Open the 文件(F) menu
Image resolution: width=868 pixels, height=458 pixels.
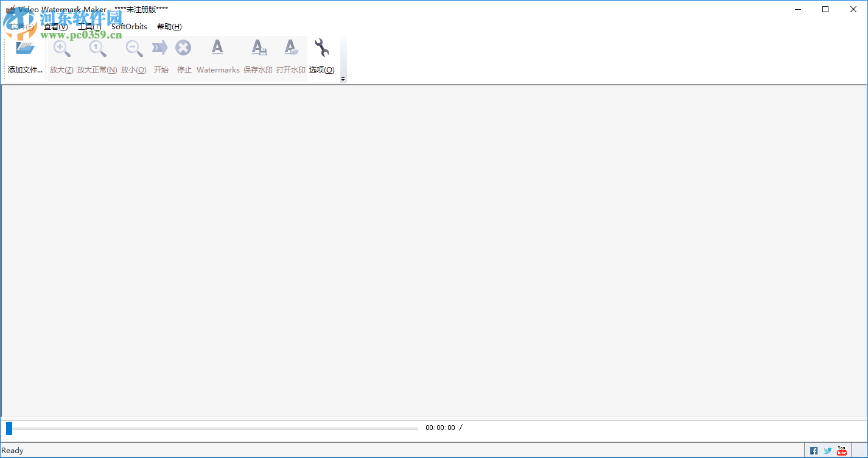[22, 27]
